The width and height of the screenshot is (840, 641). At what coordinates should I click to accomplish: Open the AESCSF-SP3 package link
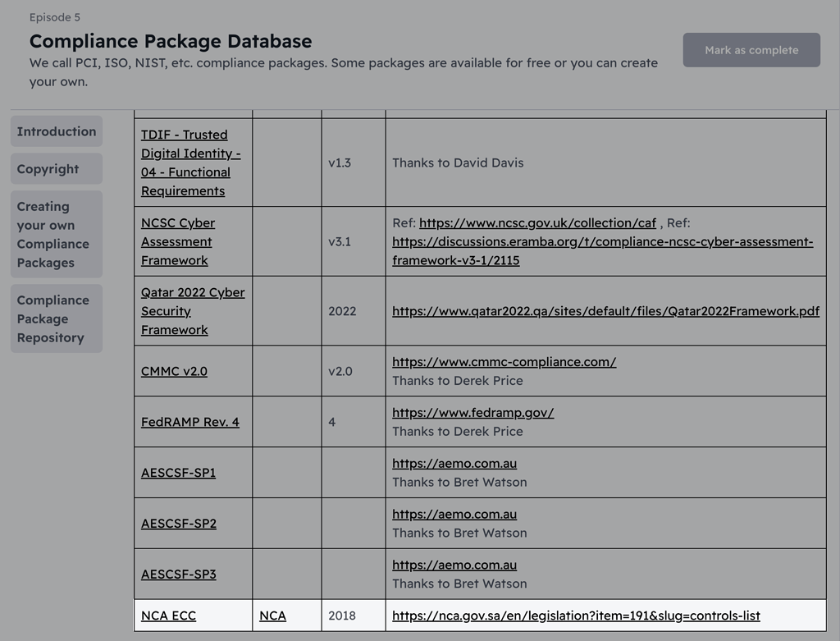(178, 575)
